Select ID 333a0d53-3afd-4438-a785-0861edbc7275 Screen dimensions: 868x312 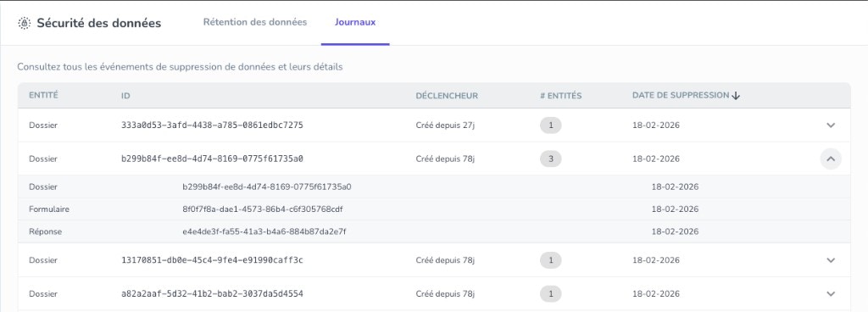[212, 125]
